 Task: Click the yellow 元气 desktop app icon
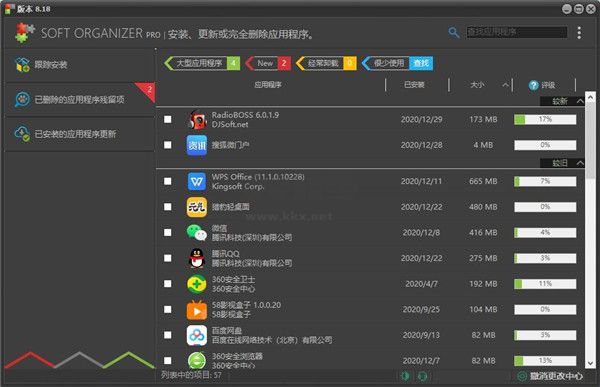pyautogui.click(x=197, y=207)
